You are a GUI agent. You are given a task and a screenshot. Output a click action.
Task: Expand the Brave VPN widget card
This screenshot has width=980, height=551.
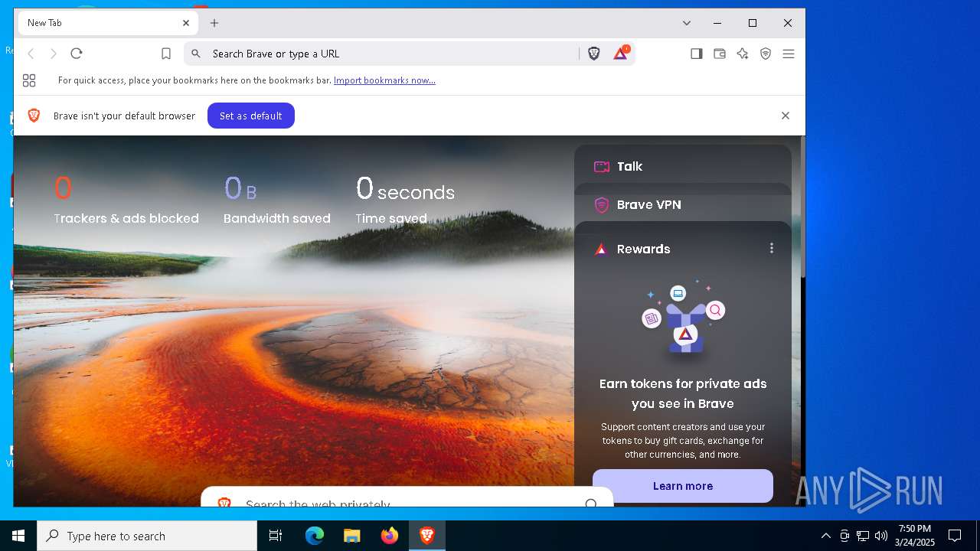click(x=683, y=204)
